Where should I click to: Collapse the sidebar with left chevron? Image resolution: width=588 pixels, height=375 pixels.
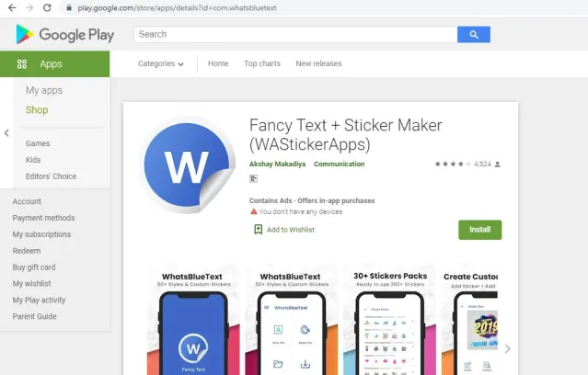pyautogui.click(x=6, y=133)
